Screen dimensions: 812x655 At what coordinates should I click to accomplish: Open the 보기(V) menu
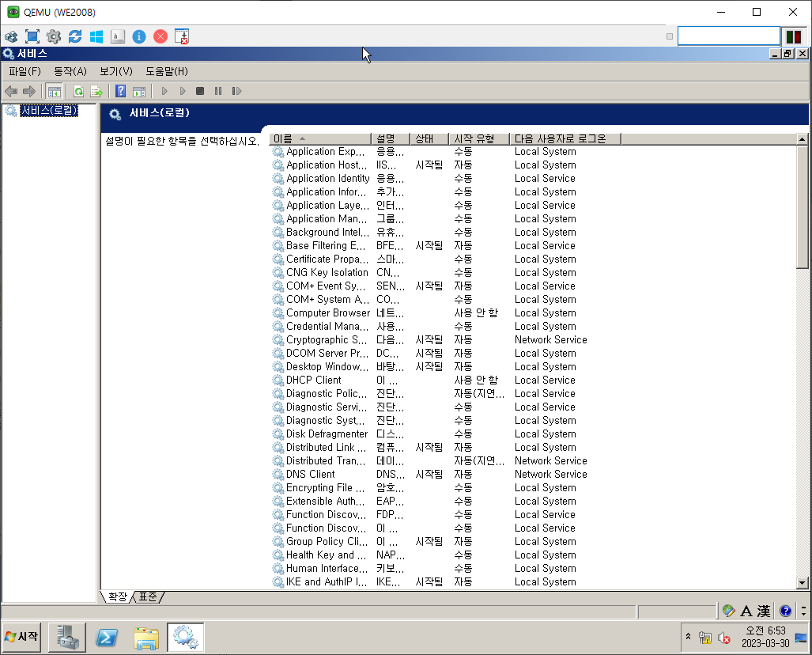116,71
